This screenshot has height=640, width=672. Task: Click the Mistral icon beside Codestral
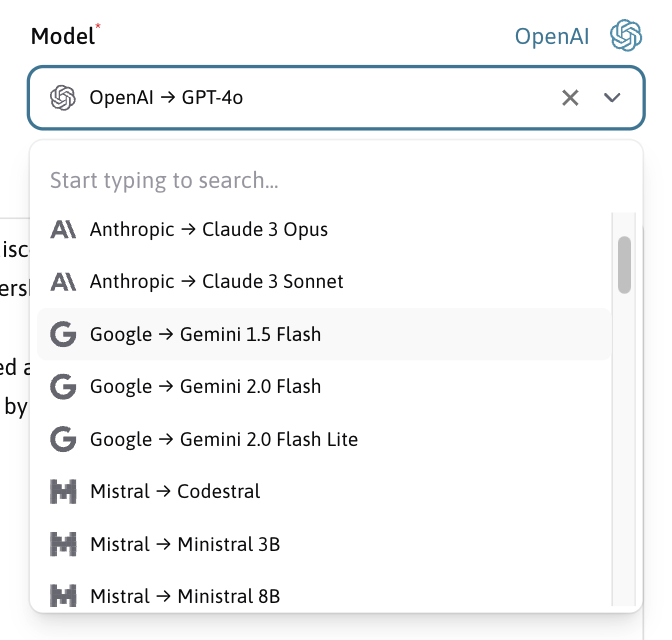coord(63,492)
